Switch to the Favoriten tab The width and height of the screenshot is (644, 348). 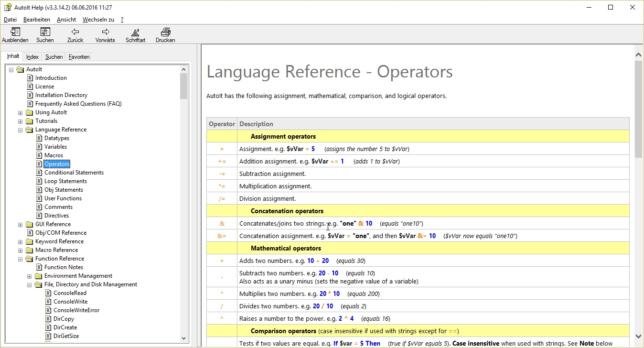click(x=79, y=57)
